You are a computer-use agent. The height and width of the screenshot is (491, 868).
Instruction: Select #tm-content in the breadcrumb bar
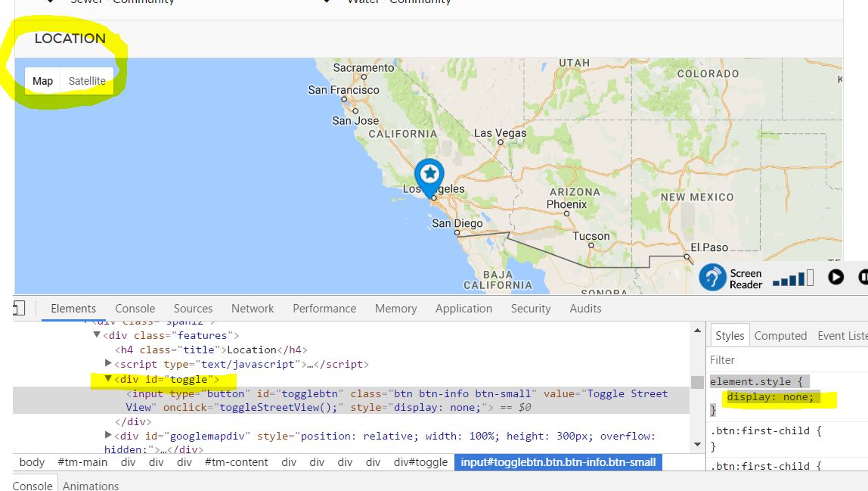[237, 462]
